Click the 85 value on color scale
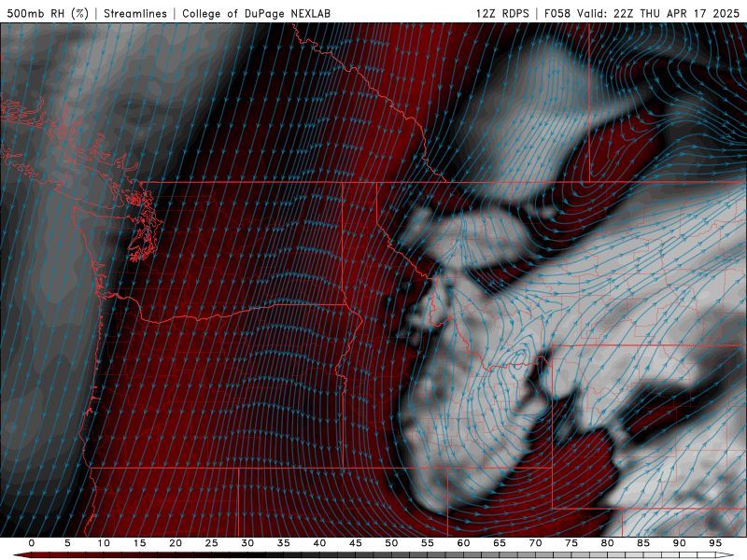This screenshot has width=747, height=560. (x=643, y=543)
